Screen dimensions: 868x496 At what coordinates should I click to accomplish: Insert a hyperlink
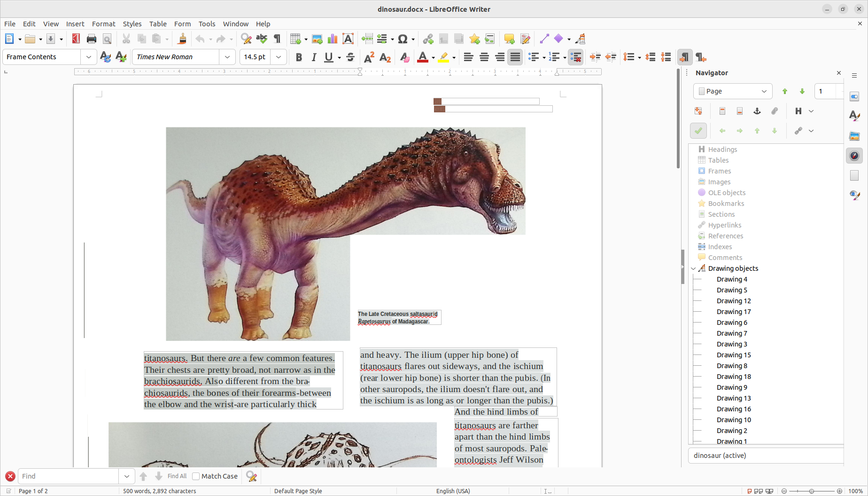(x=428, y=39)
